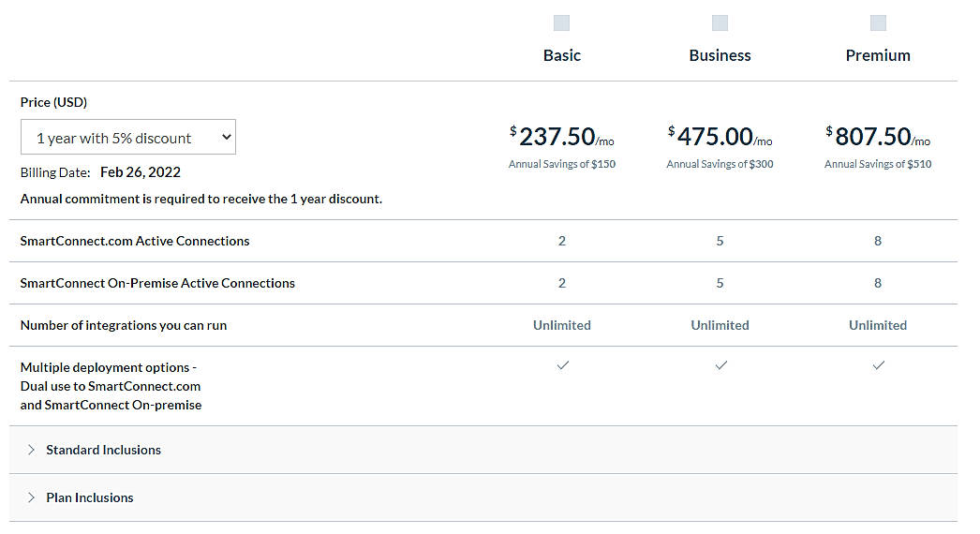This screenshot has height=534, width=980.
Task: Click the Basic multiple deployment checkmark
Action: click(x=562, y=365)
